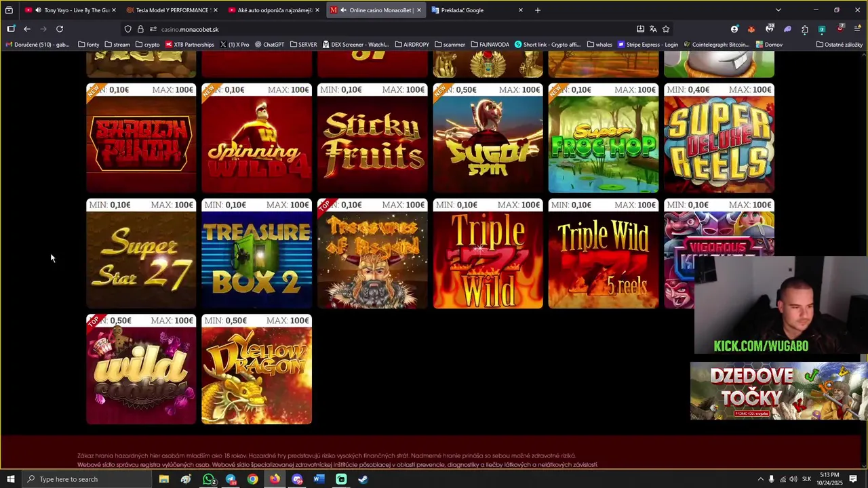This screenshot has width=868, height=488.
Task: Open the Firefox account icon
Action: [734, 29]
